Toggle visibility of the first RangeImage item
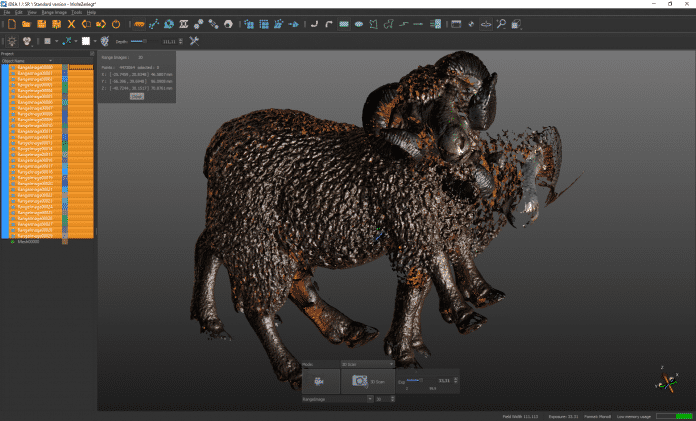Screen dimensions: 696x421 pos(12,67)
